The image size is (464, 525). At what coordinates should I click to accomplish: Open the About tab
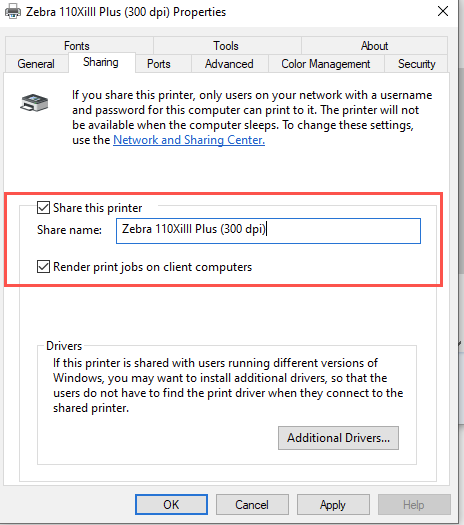[374, 46]
